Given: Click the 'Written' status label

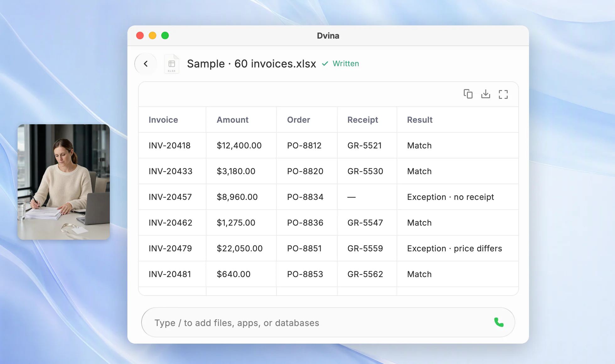Looking at the screenshot, I should pyautogui.click(x=346, y=64).
